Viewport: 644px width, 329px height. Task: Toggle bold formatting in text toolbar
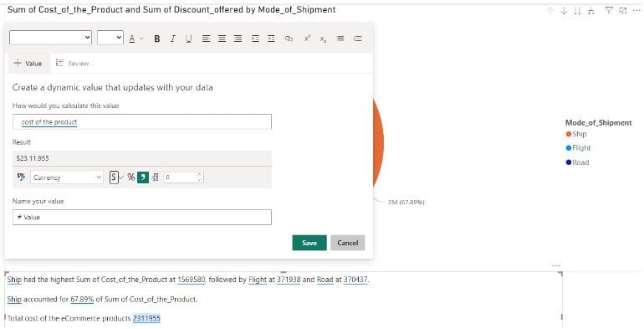tap(157, 39)
